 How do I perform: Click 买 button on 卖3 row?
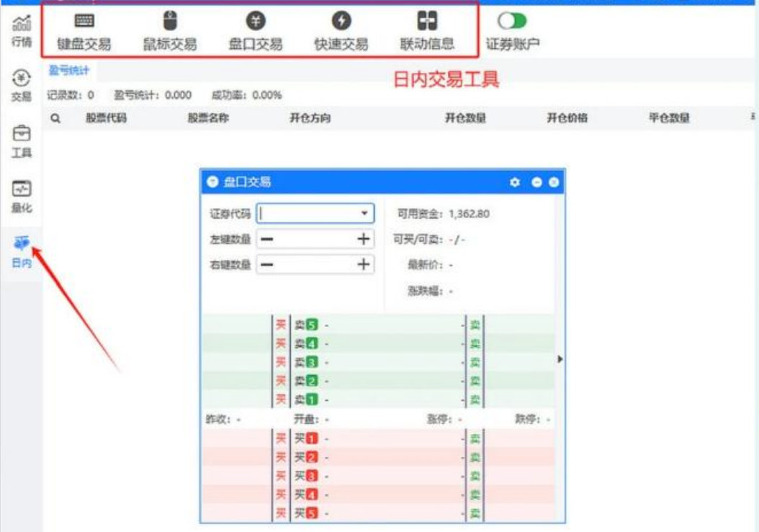[x=281, y=362]
